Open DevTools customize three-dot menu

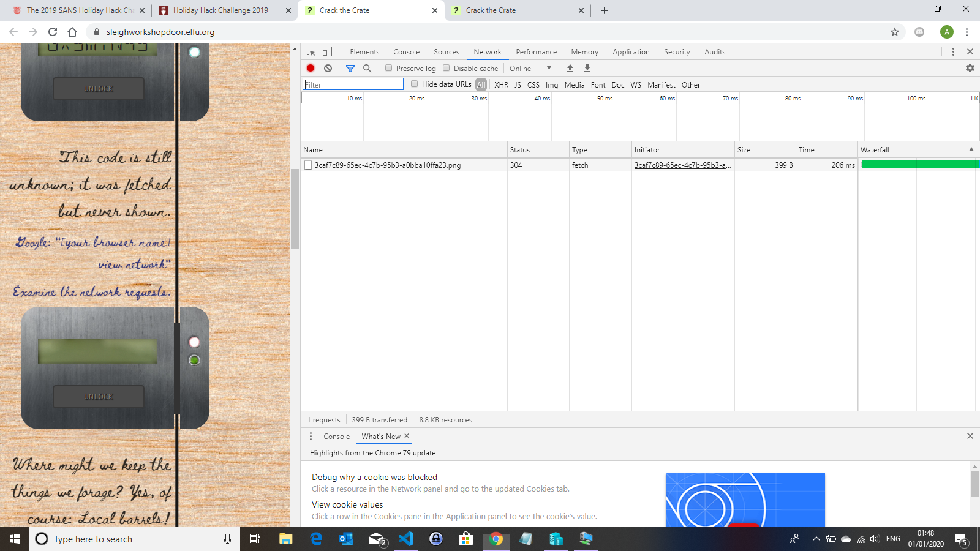953,52
